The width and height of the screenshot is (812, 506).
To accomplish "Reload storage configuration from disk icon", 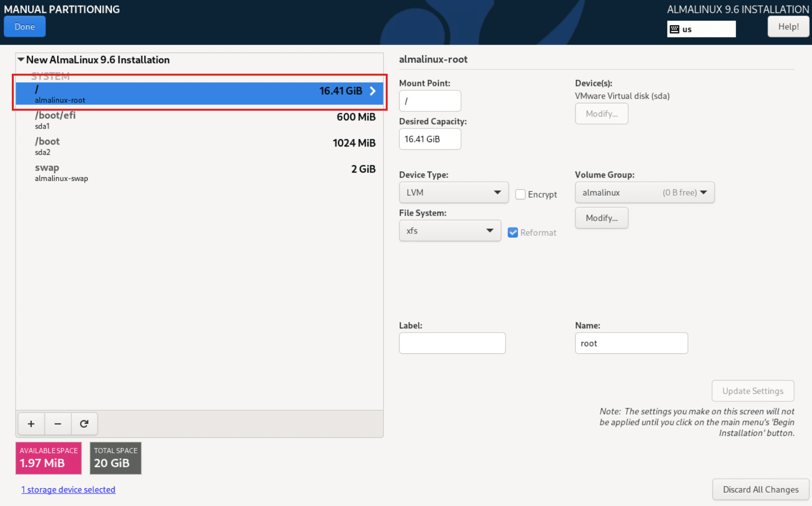I will click(84, 424).
